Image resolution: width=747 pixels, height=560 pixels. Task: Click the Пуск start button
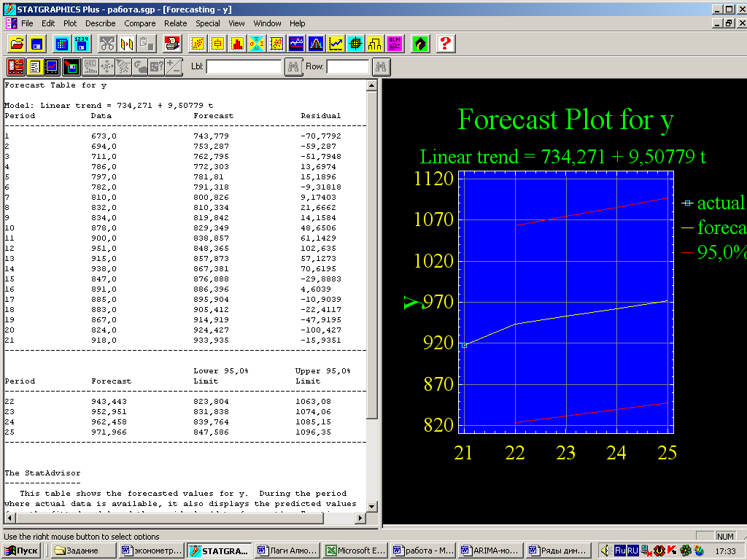pyautogui.click(x=21, y=551)
